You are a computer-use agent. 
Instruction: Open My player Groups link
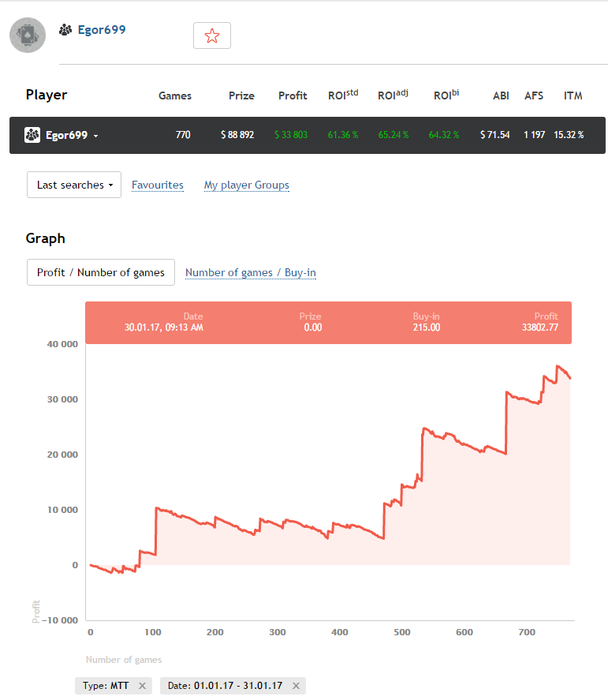click(x=246, y=185)
